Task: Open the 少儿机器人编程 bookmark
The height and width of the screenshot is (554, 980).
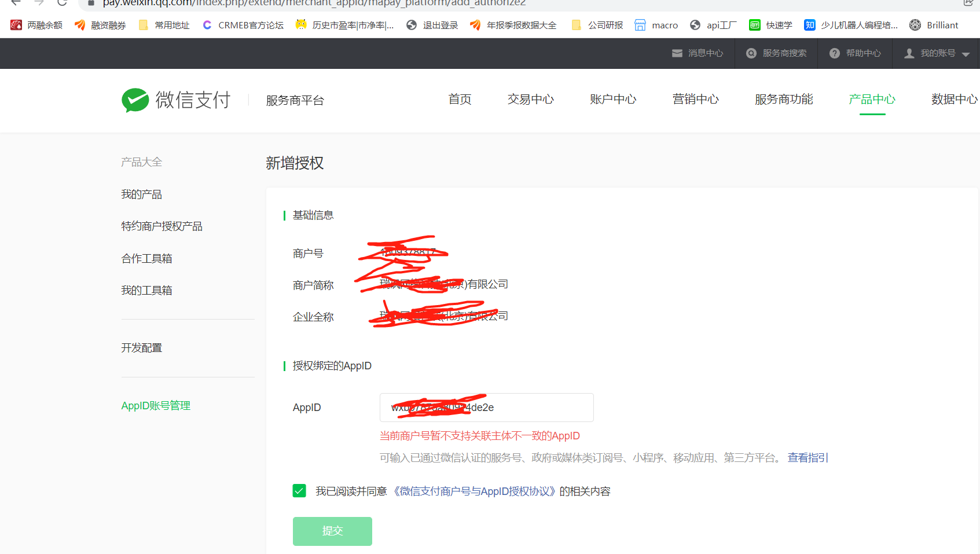Action: point(851,25)
